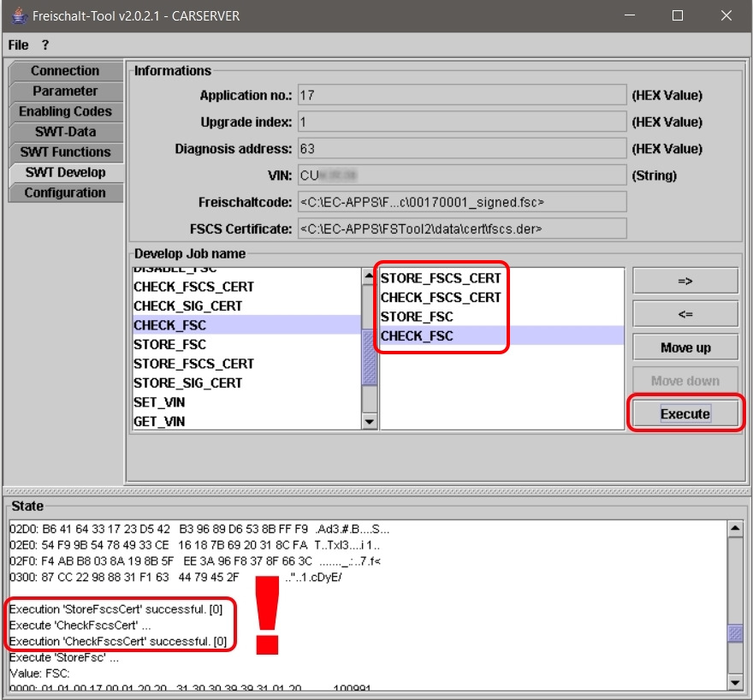Click the State log scrollbar thumb
This screenshot has width=753, height=700.
[735, 633]
